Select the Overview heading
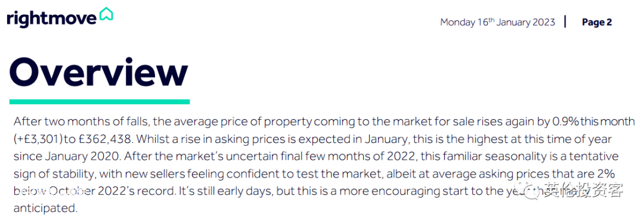Screen dimensions: 644x218 [x=98, y=73]
